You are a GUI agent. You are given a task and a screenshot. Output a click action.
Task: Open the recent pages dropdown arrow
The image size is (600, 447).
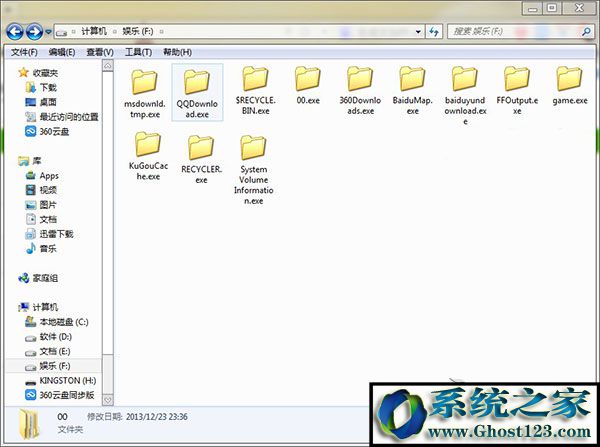tap(48, 32)
